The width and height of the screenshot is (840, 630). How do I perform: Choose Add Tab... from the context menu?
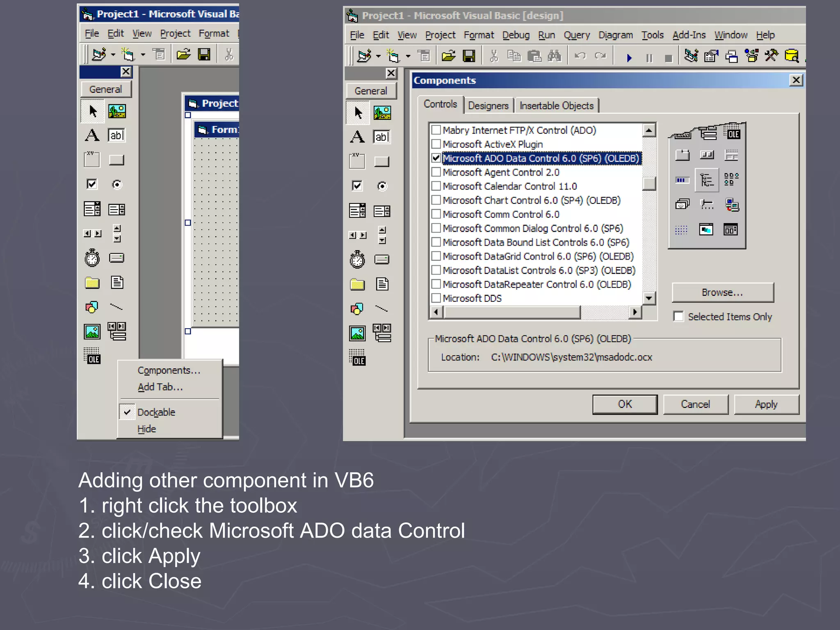point(160,387)
